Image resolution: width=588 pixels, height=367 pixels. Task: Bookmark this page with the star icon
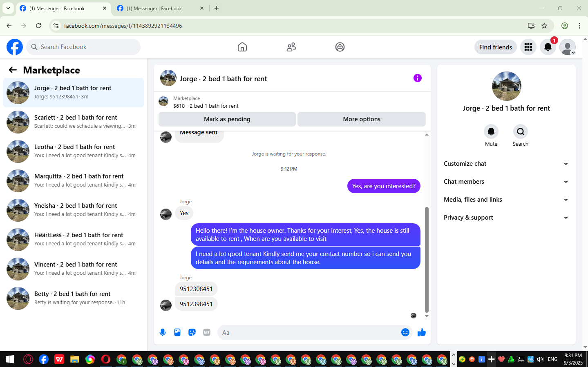click(x=544, y=26)
